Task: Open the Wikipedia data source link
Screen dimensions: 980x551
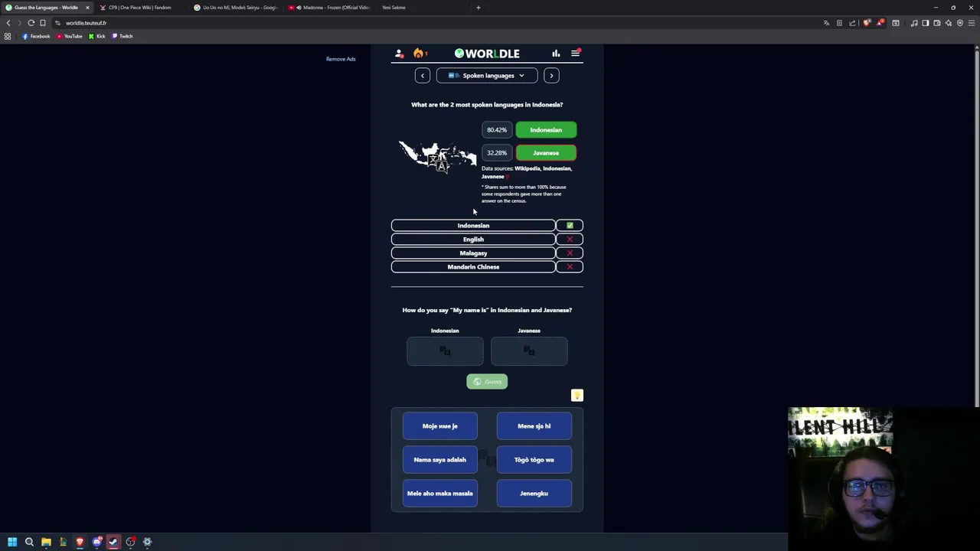Action: (528, 168)
